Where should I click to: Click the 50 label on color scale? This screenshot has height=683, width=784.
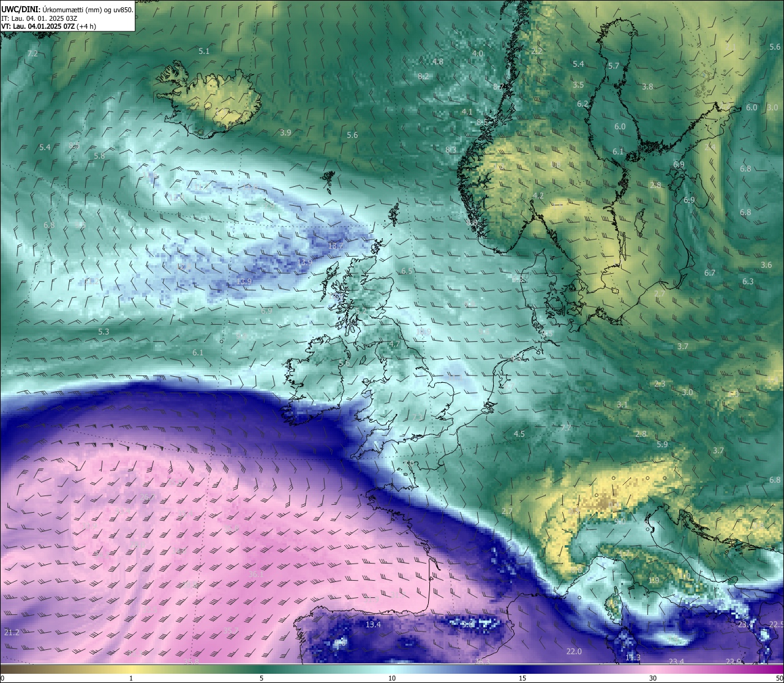778,677
